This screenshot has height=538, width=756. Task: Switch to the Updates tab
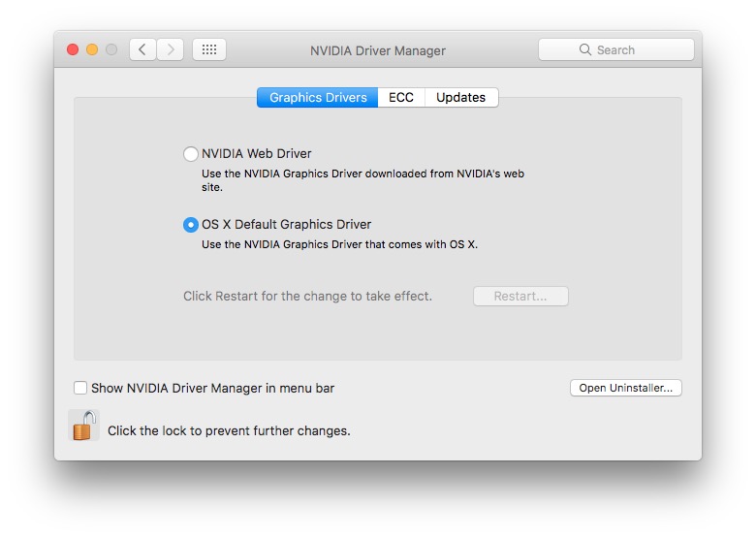click(461, 97)
